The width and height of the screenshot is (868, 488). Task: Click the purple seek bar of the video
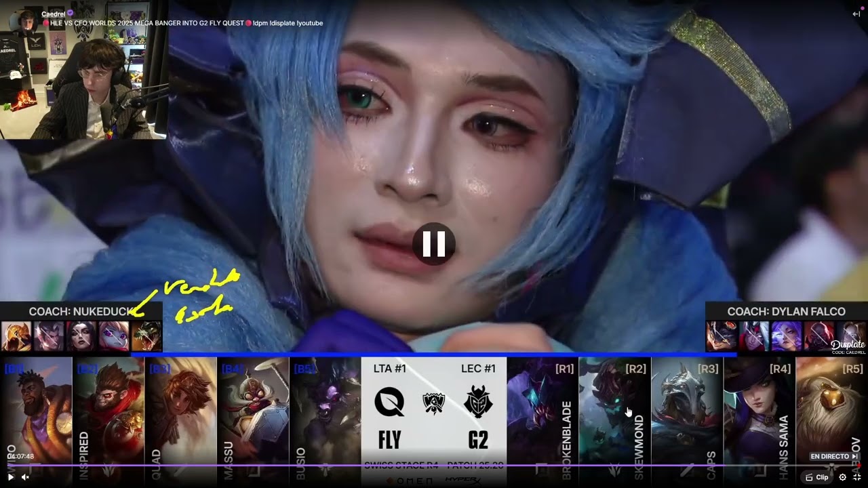(x=434, y=465)
